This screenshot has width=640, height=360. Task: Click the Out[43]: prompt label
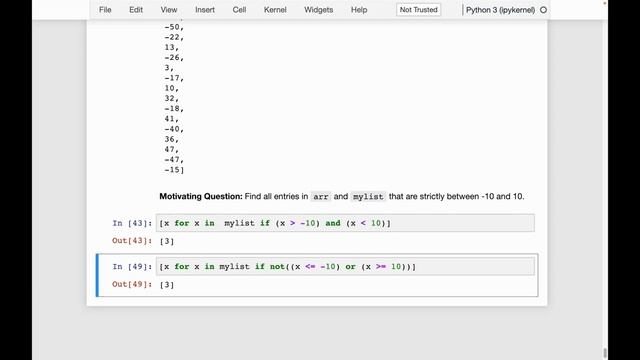pos(132,241)
